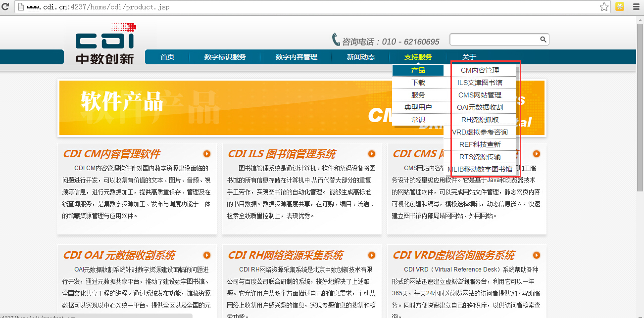
Task: Click arrow icon beside CDI VRD虚拟咨询服务系统
Action: tap(537, 255)
